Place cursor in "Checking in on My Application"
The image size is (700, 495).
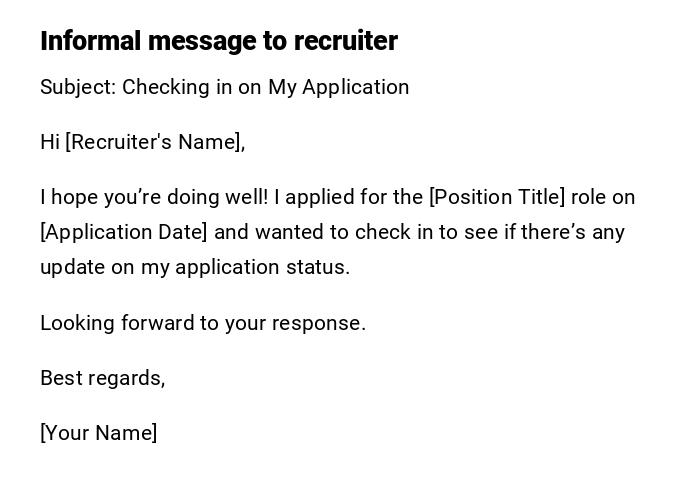(x=265, y=87)
